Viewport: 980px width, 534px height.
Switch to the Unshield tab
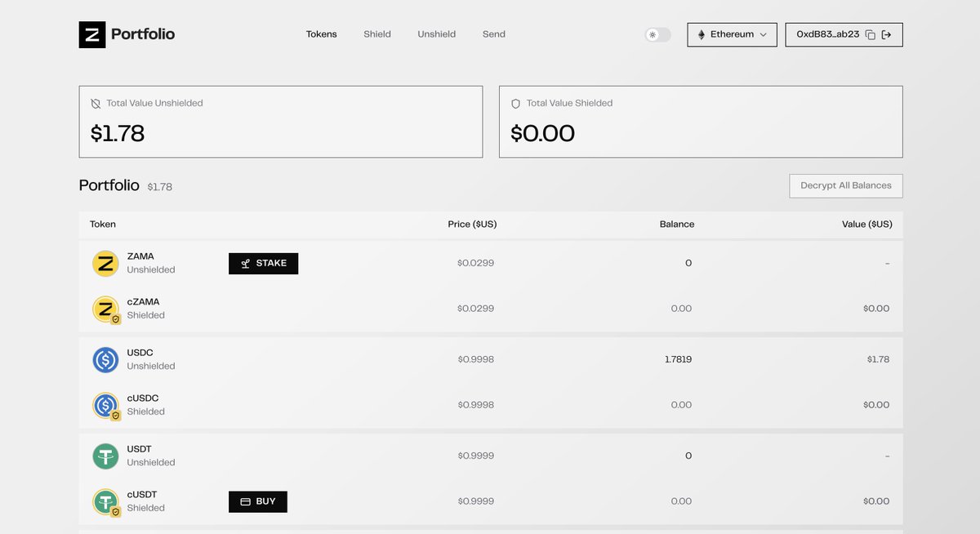click(437, 34)
